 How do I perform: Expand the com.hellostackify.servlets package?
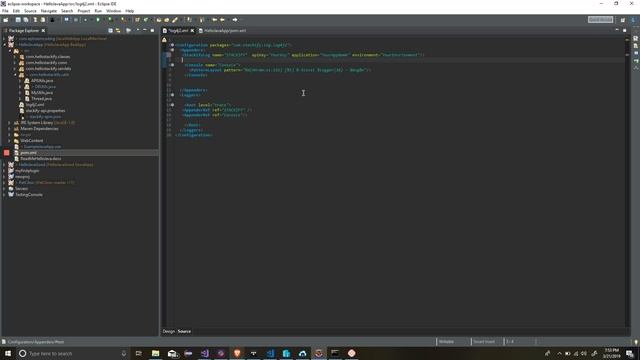tap(15, 69)
